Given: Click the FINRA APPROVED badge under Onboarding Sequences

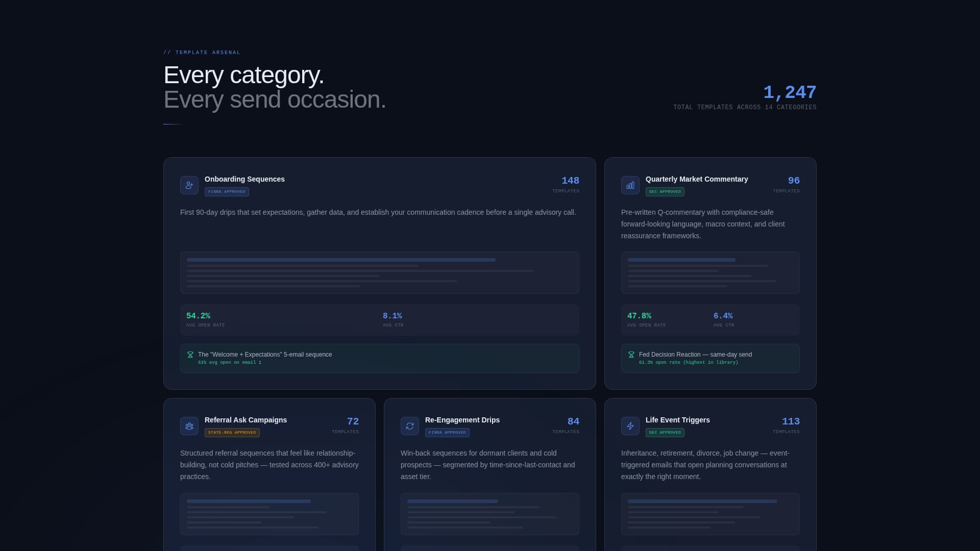Looking at the screenshot, I should pyautogui.click(x=227, y=192).
